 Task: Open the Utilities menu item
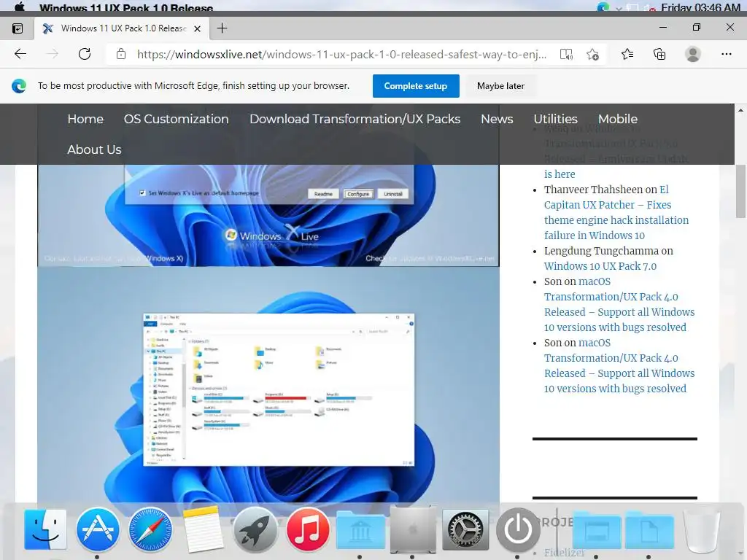click(x=555, y=119)
